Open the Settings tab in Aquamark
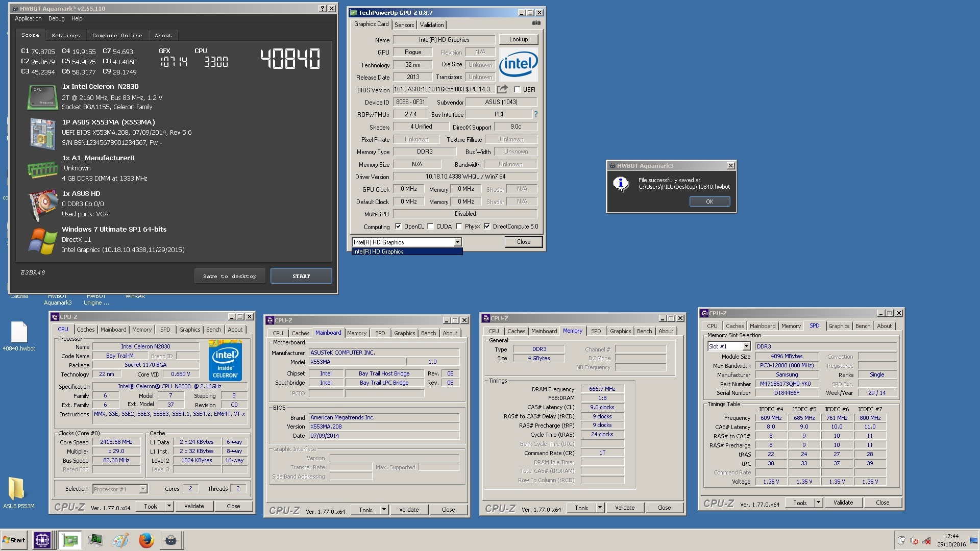 click(65, 36)
